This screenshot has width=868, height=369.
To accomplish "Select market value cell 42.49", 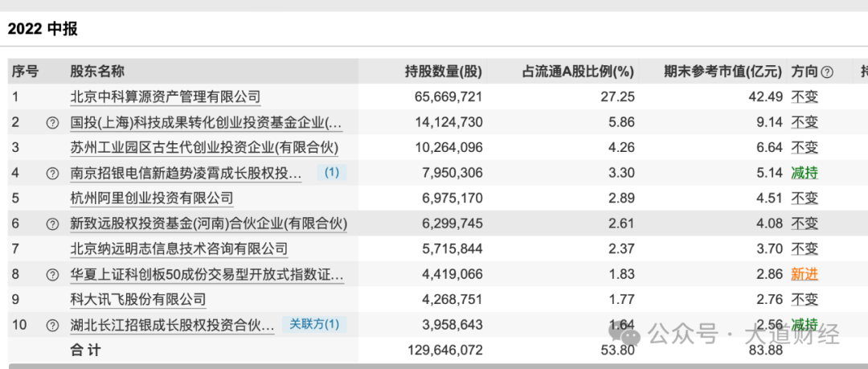I will tap(767, 97).
